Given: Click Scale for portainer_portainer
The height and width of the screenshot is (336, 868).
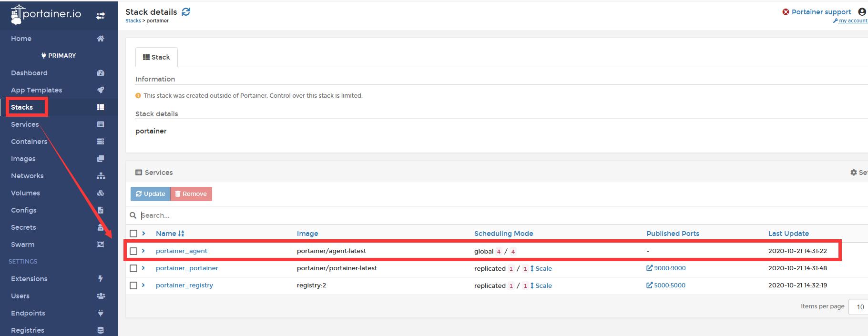Looking at the screenshot, I should click(541, 268).
